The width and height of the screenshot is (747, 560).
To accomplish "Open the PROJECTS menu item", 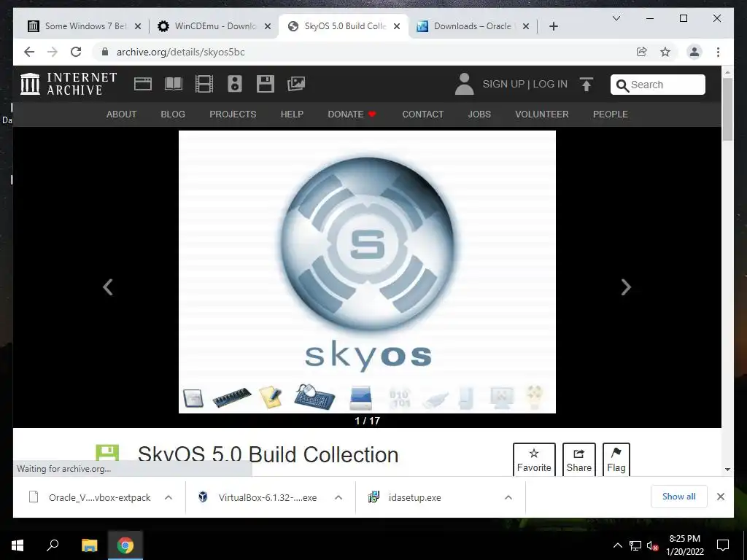I will point(233,114).
